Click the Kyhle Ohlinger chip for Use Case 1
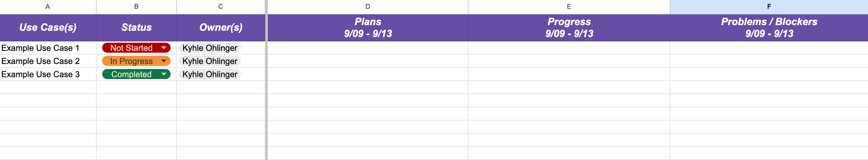This screenshot has height=160, width=868. click(209, 48)
